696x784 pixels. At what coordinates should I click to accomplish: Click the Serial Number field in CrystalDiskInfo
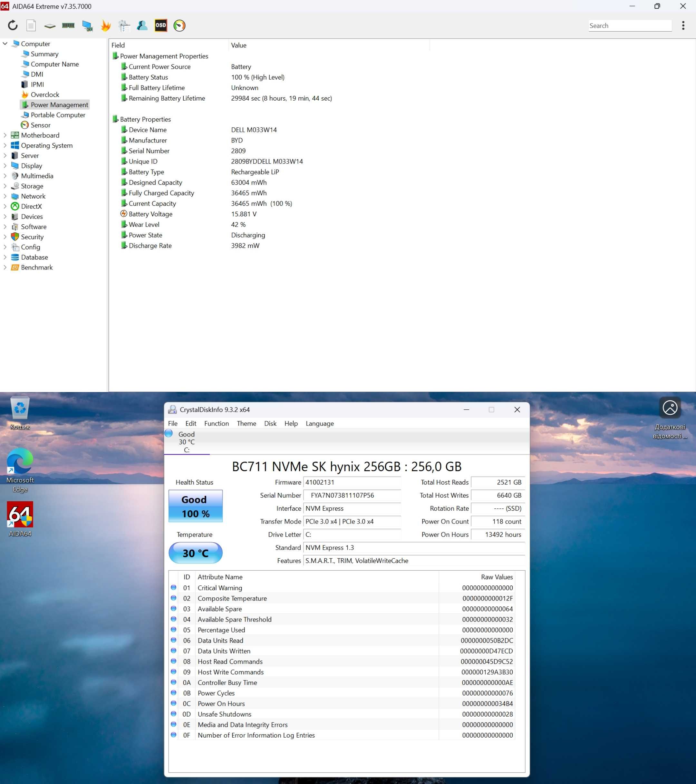(x=352, y=495)
